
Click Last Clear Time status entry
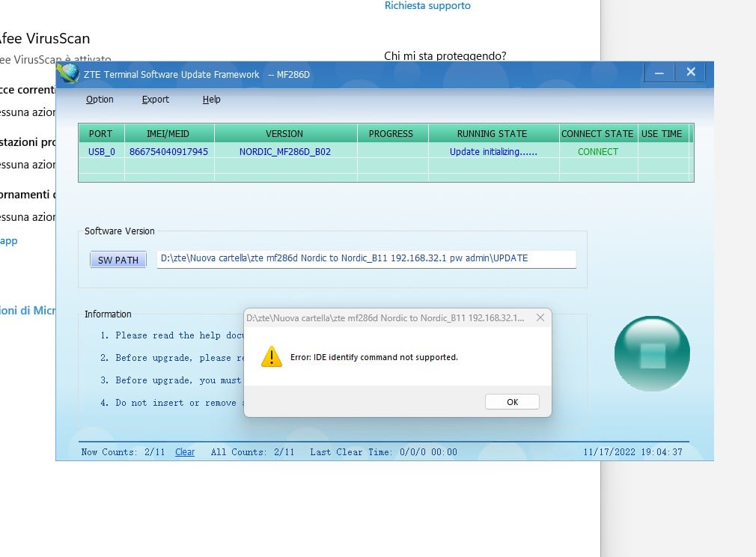(383, 452)
